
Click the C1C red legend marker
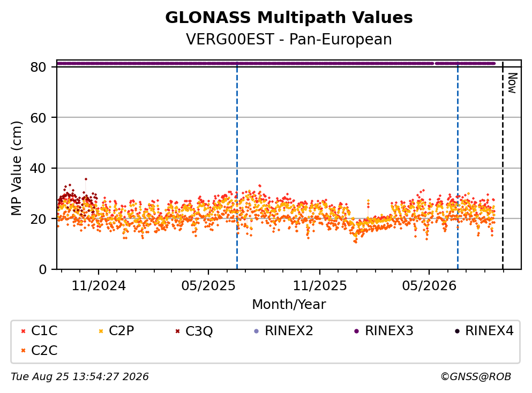(x=24, y=331)
